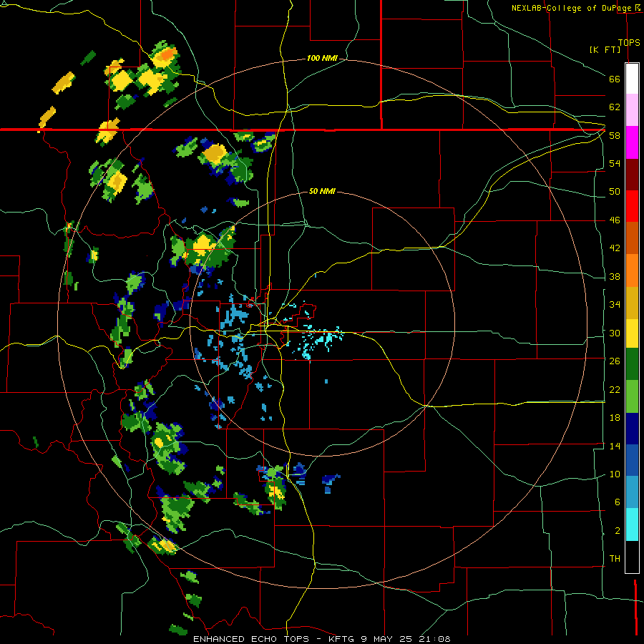Select the black 'TH' threshold swatch
The height and width of the screenshot is (644, 644).
click(632, 557)
